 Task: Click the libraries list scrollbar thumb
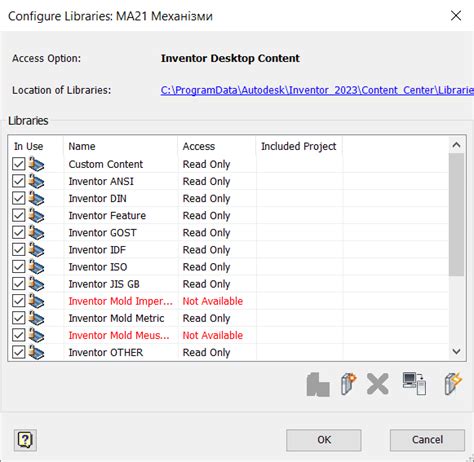tap(456, 215)
